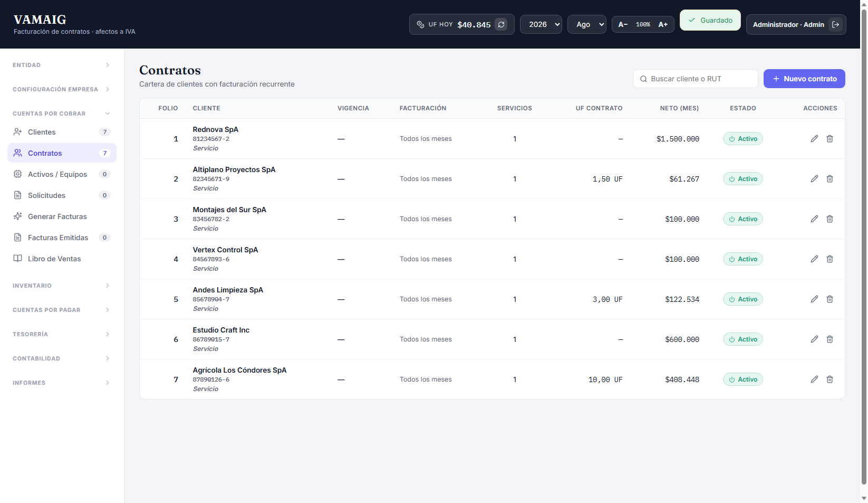Delete the Altiplano Proyectos SpA contract
Screen dimensions: 868x503
tap(830, 179)
